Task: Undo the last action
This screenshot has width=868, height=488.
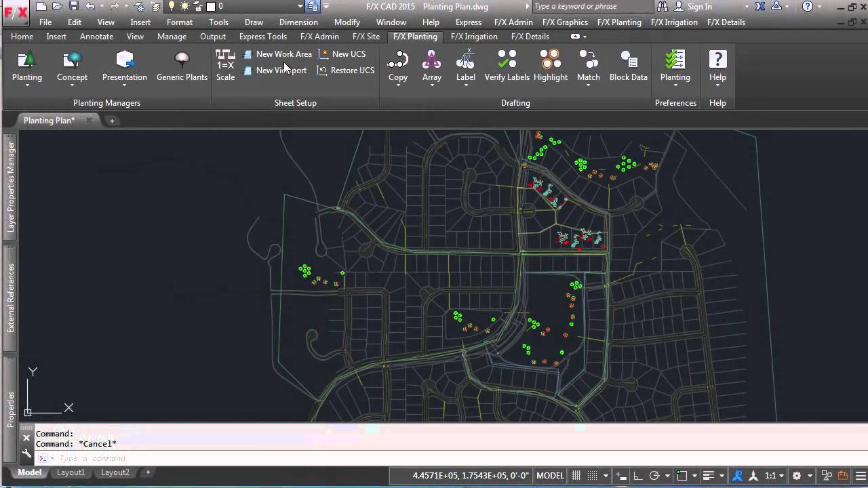Action: coord(90,6)
